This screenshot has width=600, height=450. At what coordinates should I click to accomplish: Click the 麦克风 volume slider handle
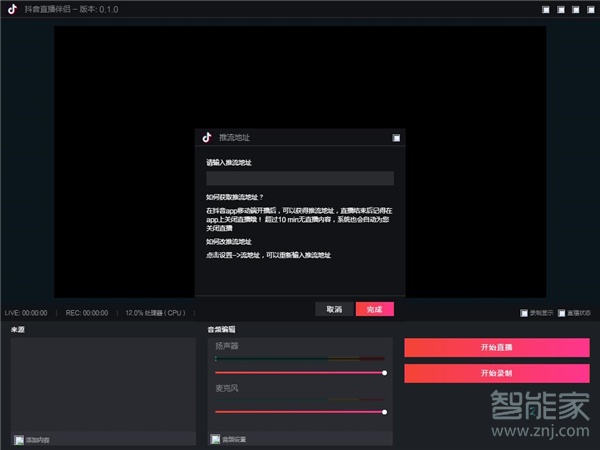(x=384, y=411)
